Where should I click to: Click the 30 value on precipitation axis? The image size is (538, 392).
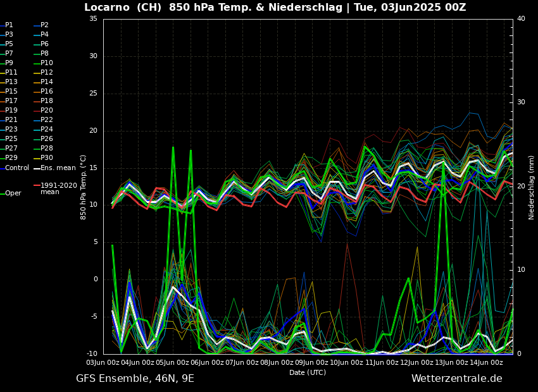(521, 102)
